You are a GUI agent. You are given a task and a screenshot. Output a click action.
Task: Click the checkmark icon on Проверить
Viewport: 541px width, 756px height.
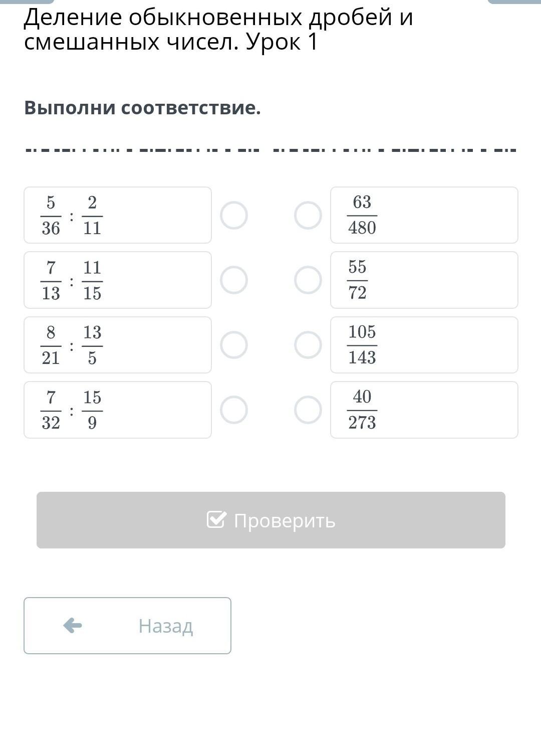tap(216, 520)
